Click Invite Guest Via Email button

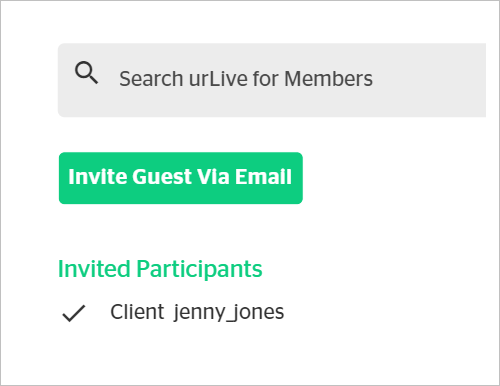point(181,178)
